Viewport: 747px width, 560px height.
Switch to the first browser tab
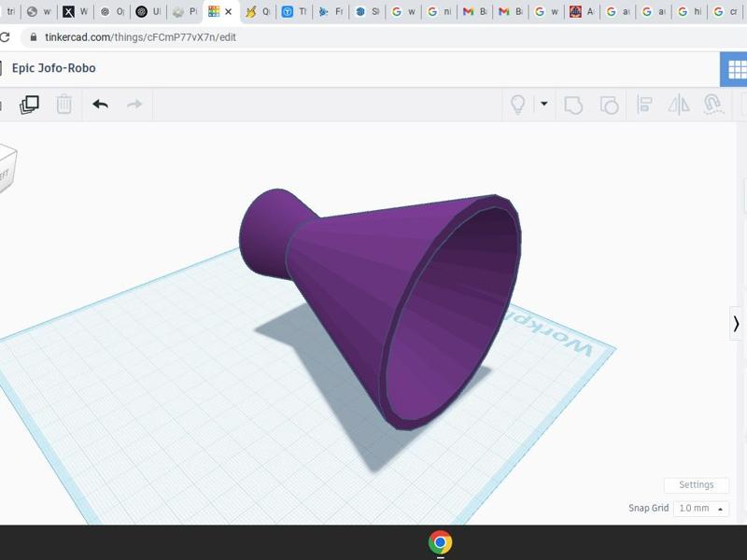(x=11, y=11)
